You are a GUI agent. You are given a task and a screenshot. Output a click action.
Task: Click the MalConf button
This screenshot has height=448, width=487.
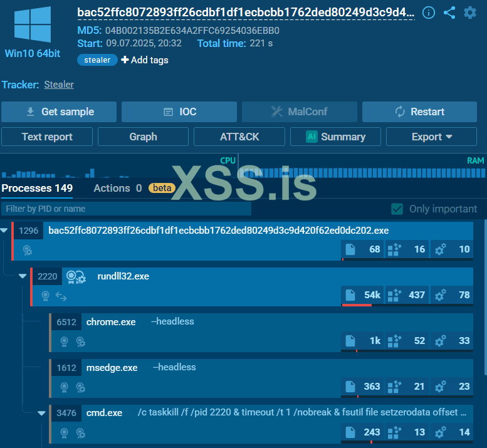pyautogui.click(x=300, y=112)
